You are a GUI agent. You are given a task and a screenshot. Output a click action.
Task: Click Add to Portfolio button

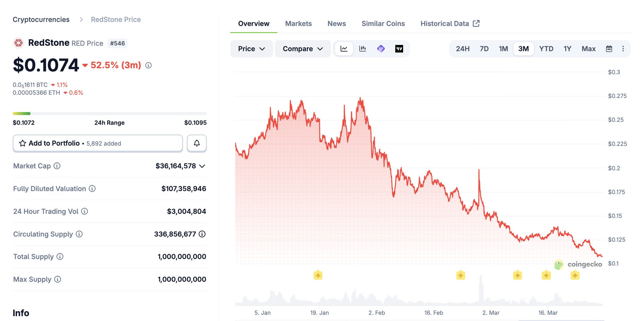[x=97, y=144]
